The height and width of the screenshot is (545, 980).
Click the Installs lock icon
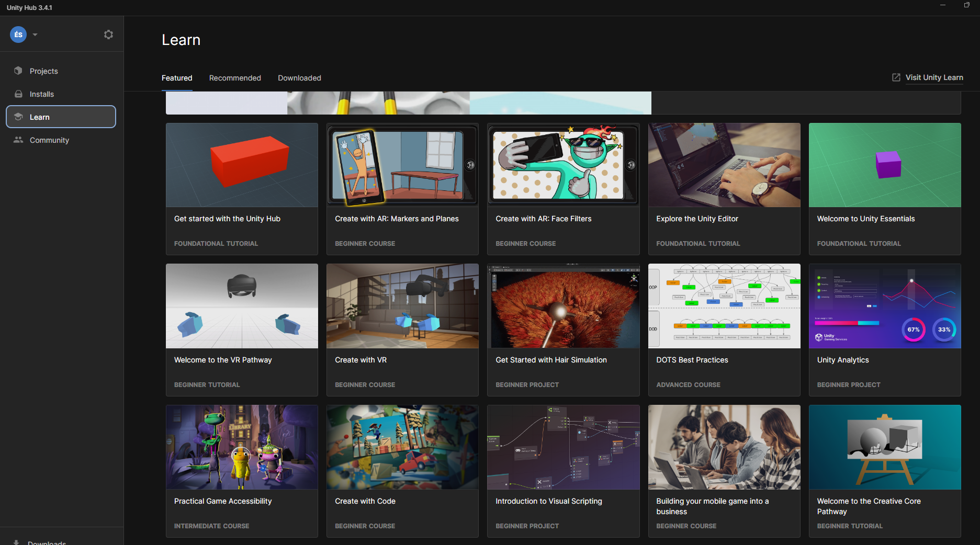click(x=18, y=94)
